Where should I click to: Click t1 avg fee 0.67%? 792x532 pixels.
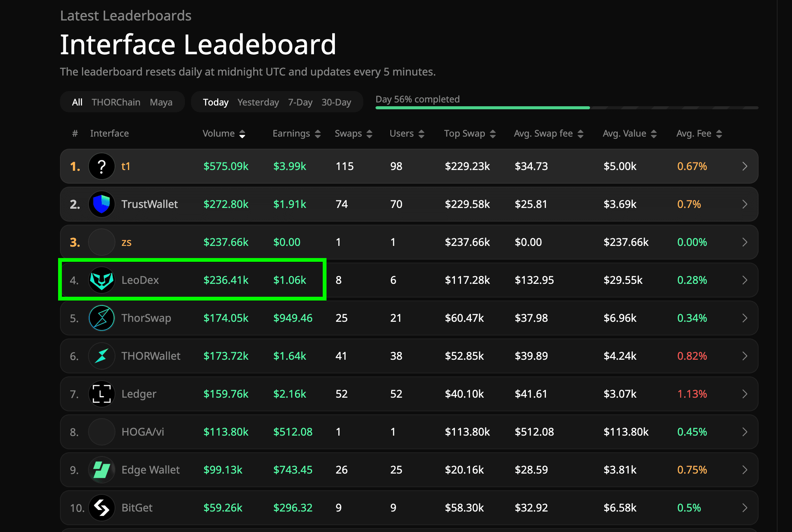point(692,166)
